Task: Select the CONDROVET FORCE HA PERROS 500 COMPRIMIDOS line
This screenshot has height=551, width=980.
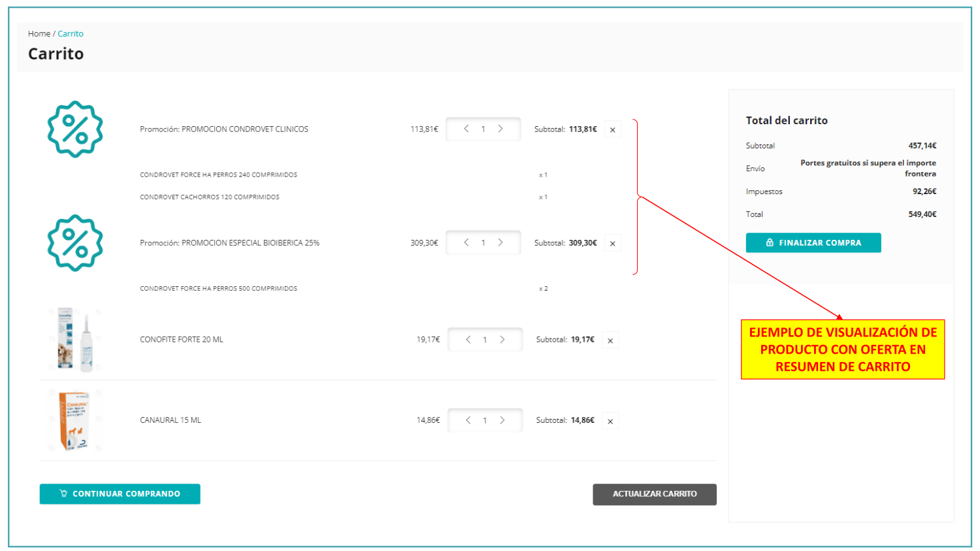Action: click(218, 289)
